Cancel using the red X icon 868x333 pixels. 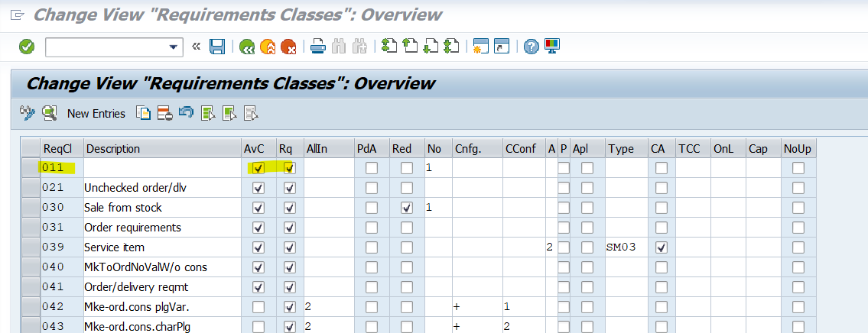[288, 47]
